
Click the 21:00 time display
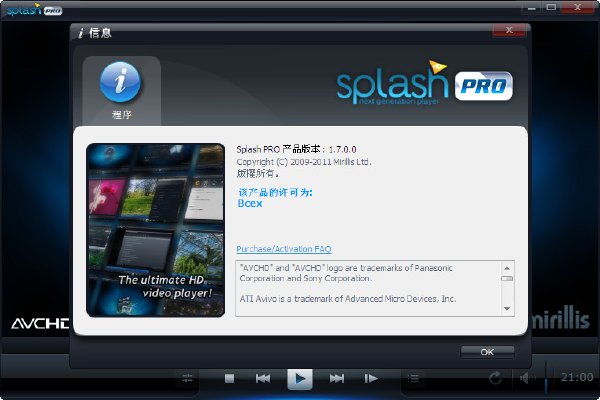pos(577,377)
